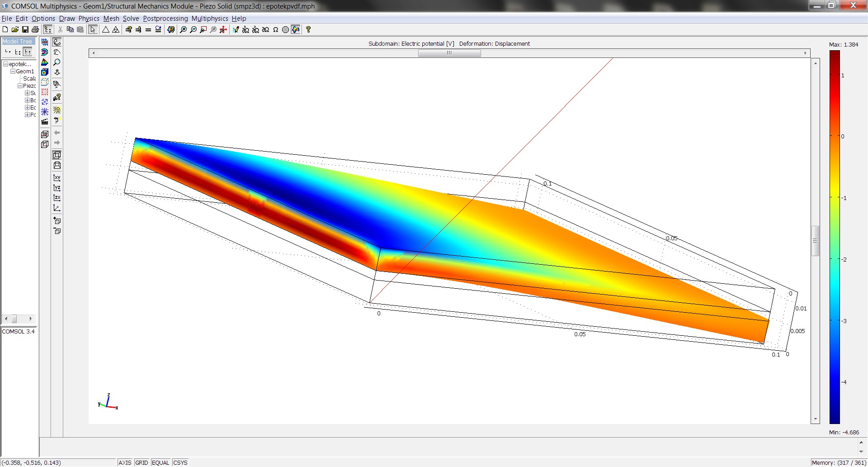This screenshot has height=467, width=868.
Task: Open the Animate clapperboard icon
Action: click(x=45, y=121)
